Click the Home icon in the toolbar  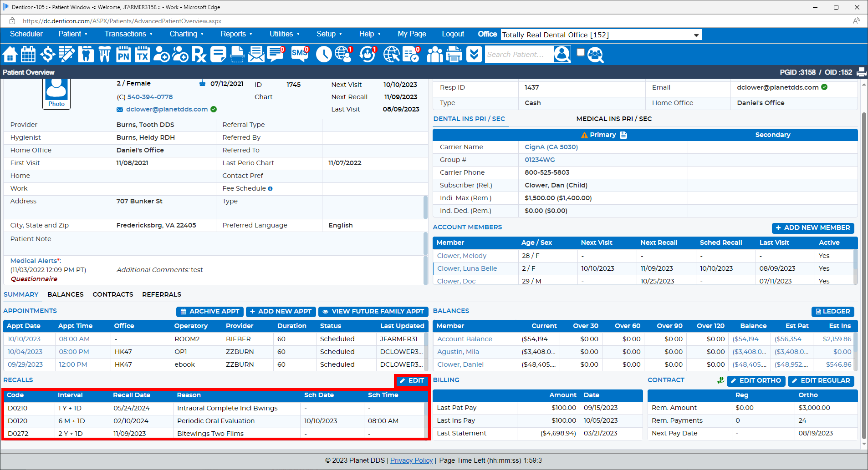pyautogui.click(x=10, y=55)
